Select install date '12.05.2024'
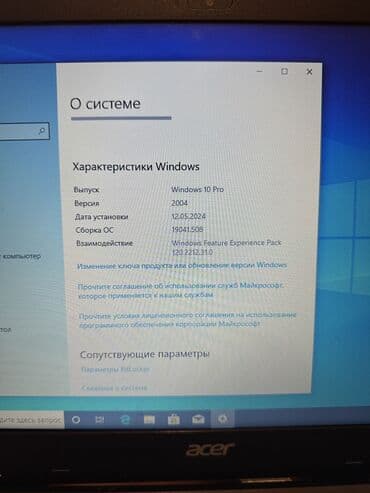The height and width of the screenshot is (493, 370). (x=189, y=216)
